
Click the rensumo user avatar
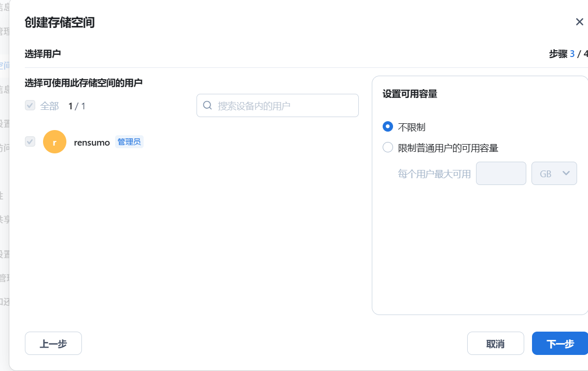point(55,141)
